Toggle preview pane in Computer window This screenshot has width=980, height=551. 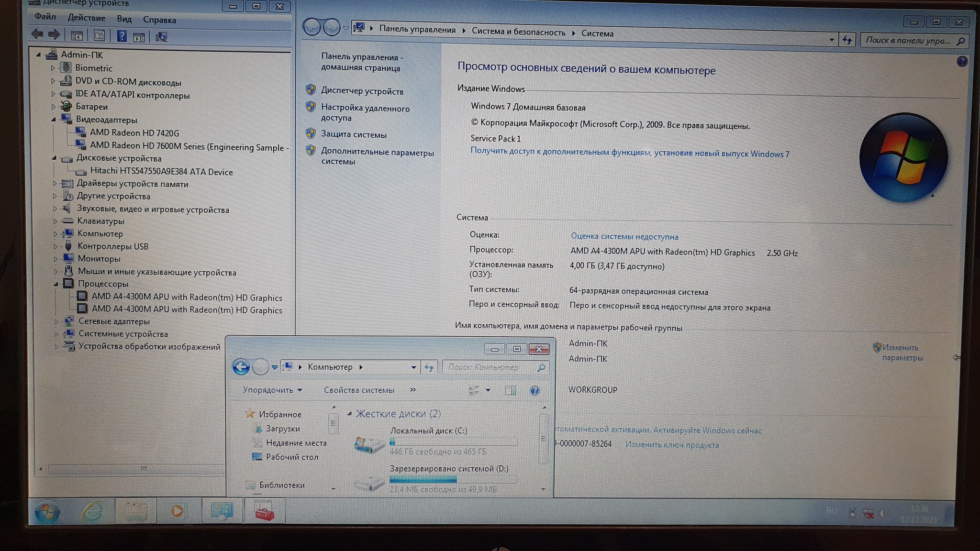pos(511,391)
